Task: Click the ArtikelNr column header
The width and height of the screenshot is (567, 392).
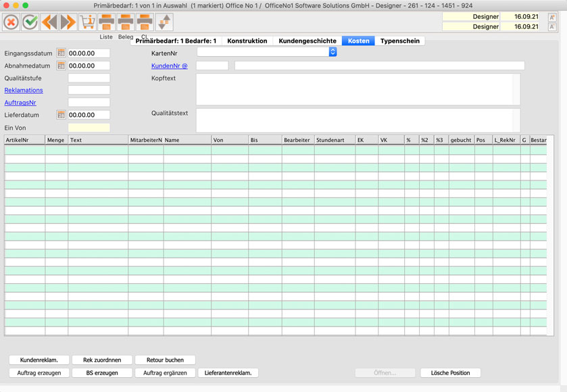Action: click(24, 140)
